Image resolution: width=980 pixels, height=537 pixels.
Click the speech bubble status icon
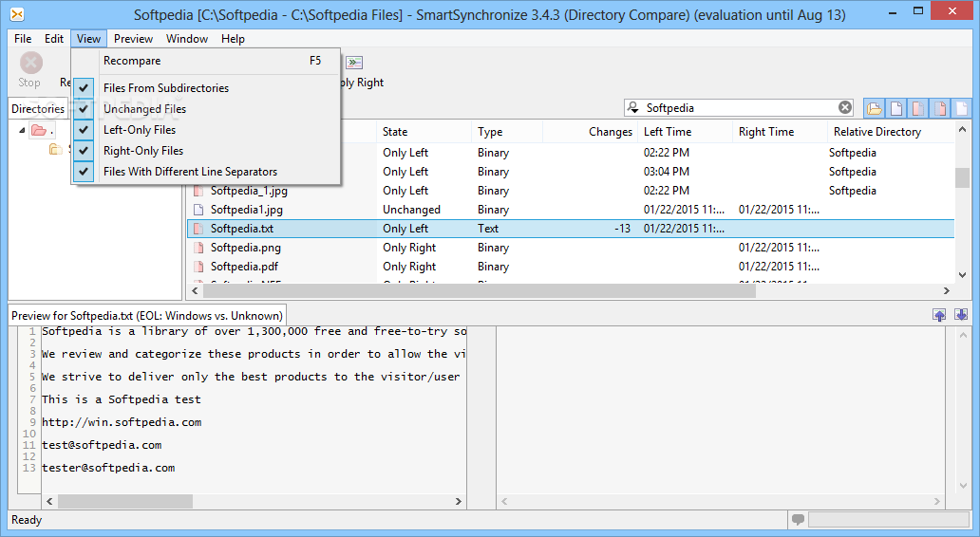click(798, 520)
